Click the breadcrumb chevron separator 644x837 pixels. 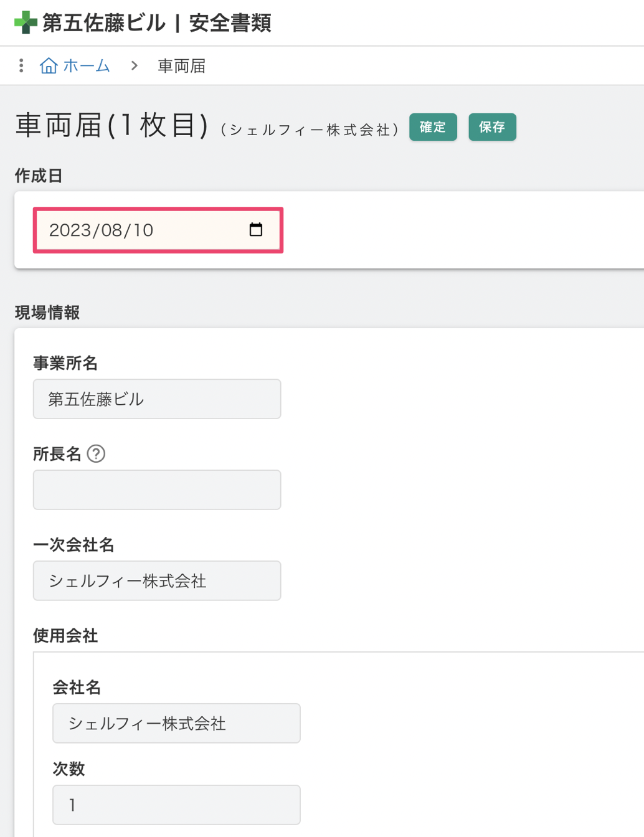(x=135, y=65)
